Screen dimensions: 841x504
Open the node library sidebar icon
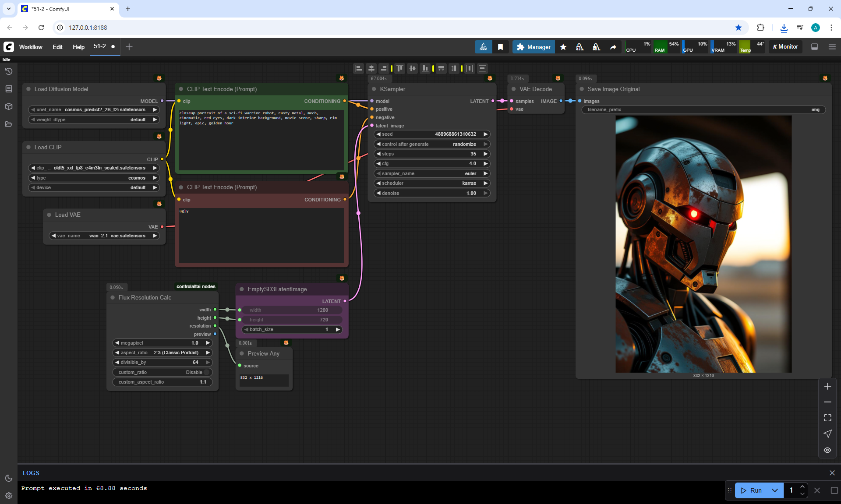[8, 89]
